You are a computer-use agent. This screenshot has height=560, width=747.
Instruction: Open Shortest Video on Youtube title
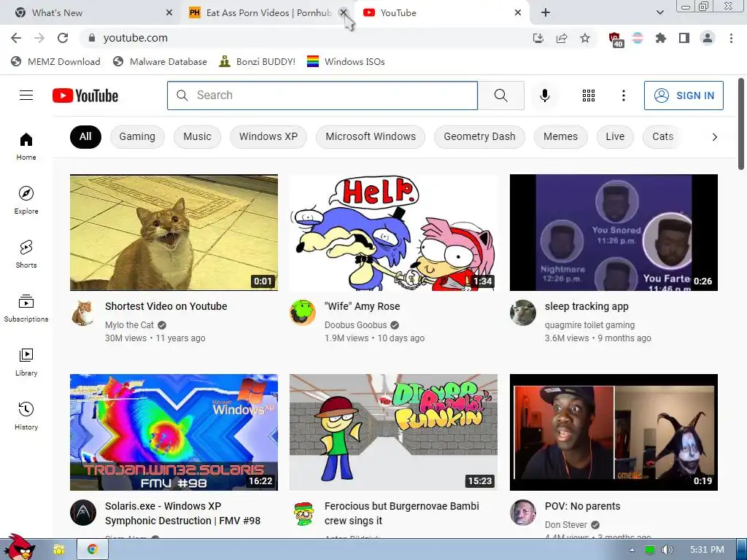click(166, 306)
